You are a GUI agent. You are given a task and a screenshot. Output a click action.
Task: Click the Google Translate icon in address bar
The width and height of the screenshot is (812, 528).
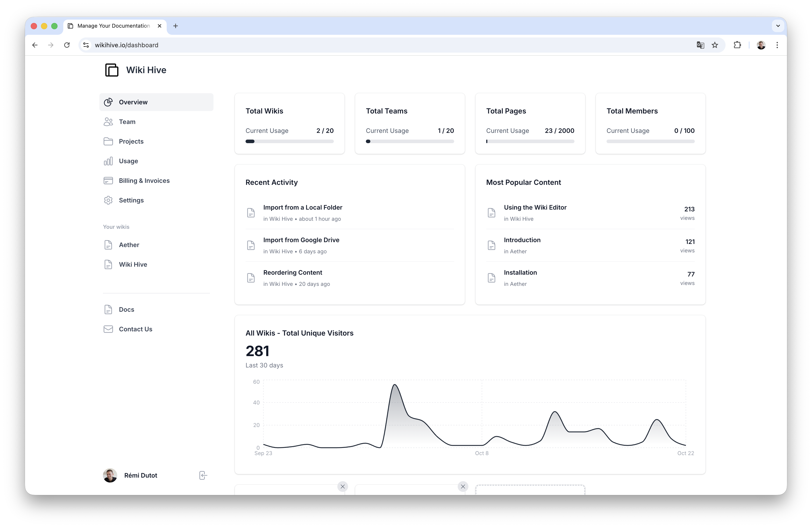[x=700, y=45]
